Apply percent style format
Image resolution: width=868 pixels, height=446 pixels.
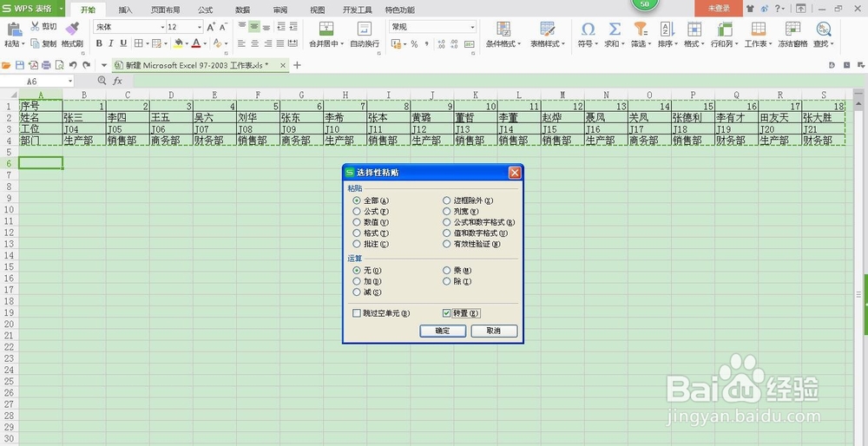point(414,43)
